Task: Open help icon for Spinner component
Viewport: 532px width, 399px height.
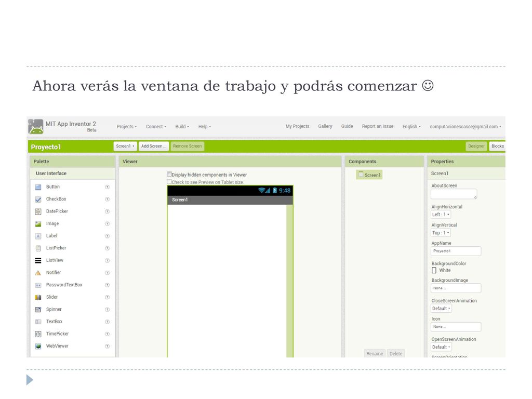Action: coord(107,310)
